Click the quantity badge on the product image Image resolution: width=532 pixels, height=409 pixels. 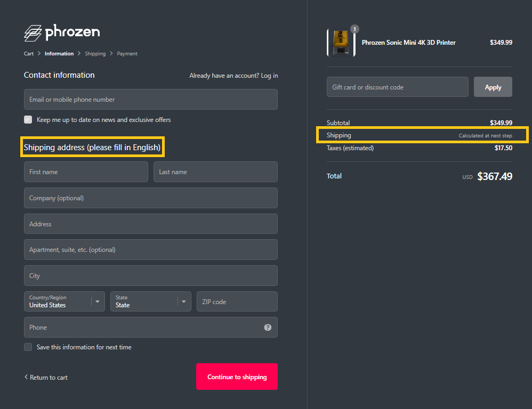tap(354, 29)
